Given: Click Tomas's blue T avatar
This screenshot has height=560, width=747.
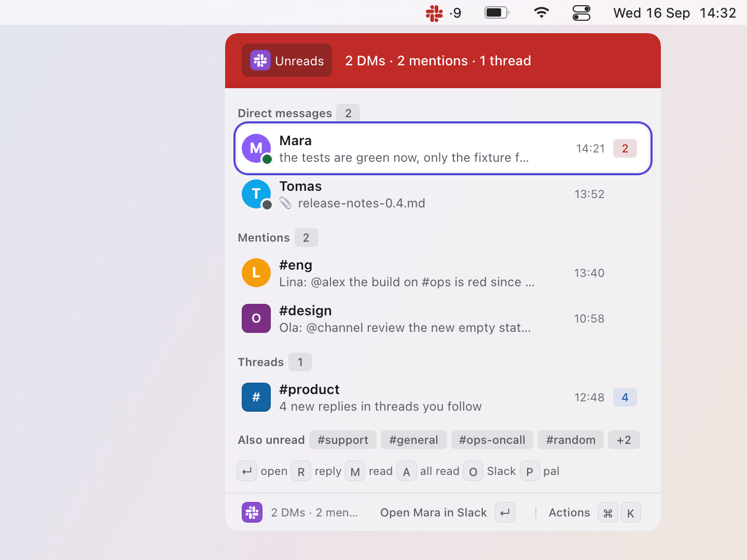Looking at the screenshot, I should (256, 194).
